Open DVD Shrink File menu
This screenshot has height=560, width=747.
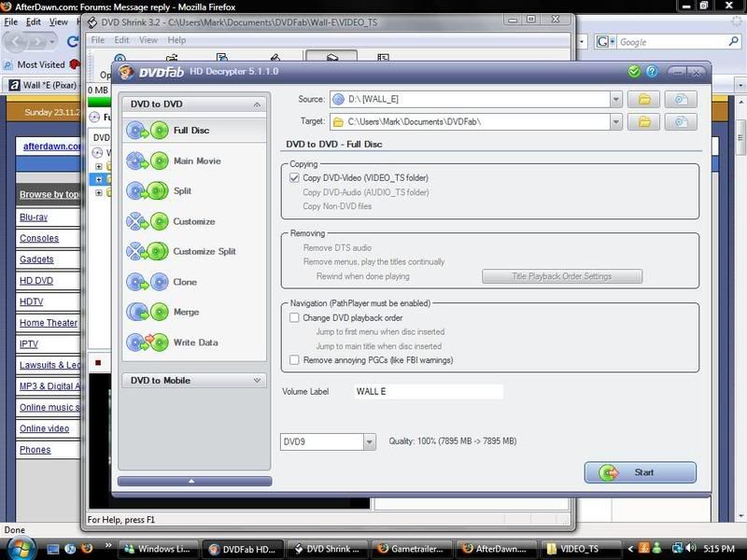pyautogui.click(x=98, y=40)
